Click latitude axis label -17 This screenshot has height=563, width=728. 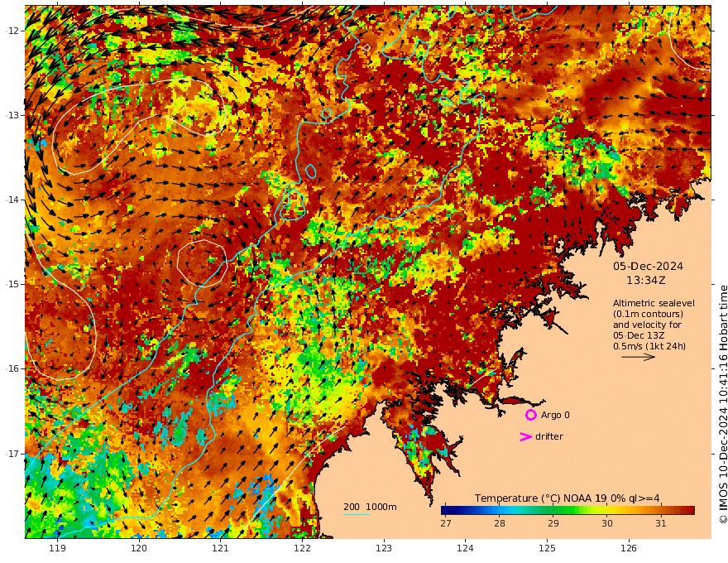tap(12, 454)
